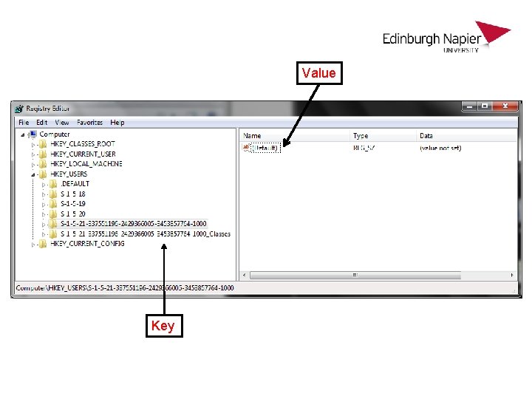This screenshot has width=532, height=399.
Task: Open the View menu
Action: click(x=62, y=123)
